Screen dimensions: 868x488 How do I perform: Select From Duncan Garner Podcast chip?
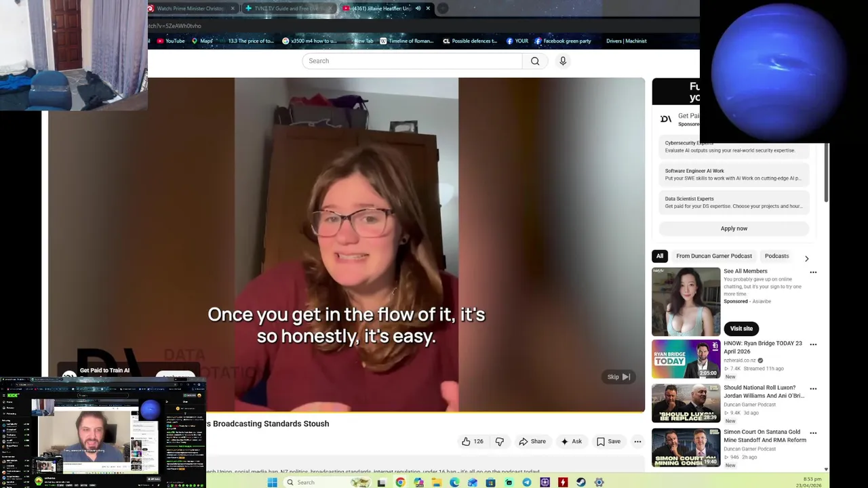click(x=714, y=256)
